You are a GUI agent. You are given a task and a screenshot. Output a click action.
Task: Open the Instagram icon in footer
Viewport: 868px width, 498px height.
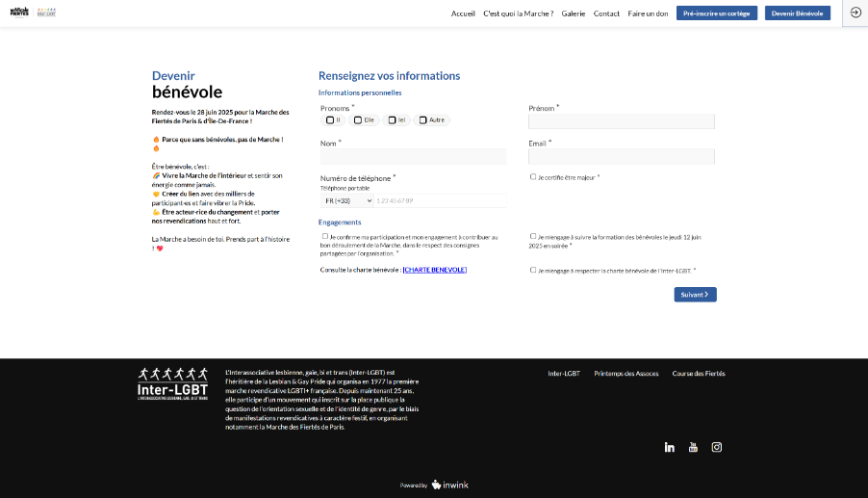click(x=717, y=447)
